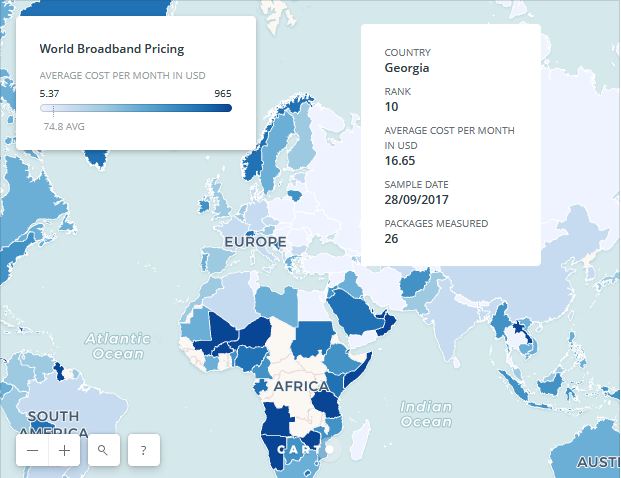Viewport: 621px width, 478px height.
Task: Click the 74.8 AVG marker label
Action: tap(64, 127)
